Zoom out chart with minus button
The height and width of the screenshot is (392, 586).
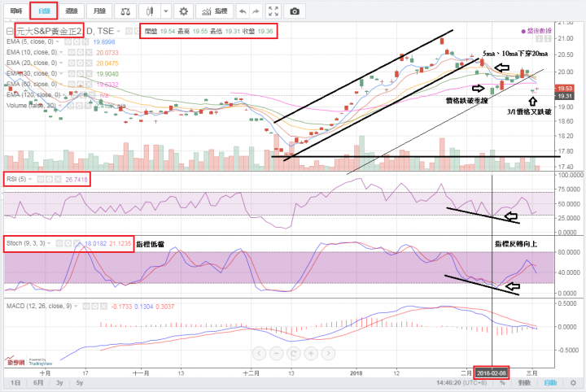(x=277, y=353)
